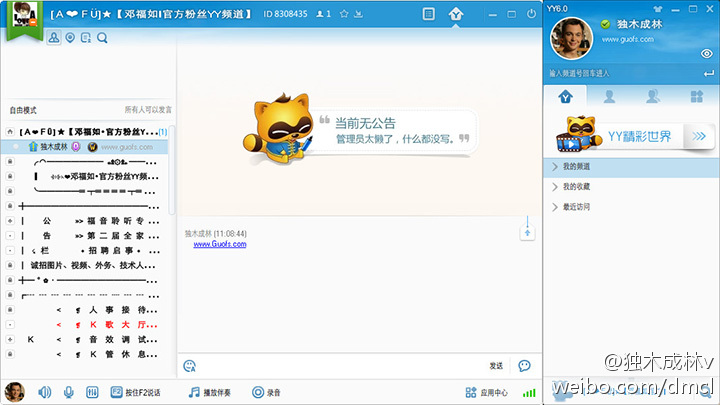Start recording with the 录音 button
Image resolution: width=720 pixels, height=405 pixels.
click(266, 392)
